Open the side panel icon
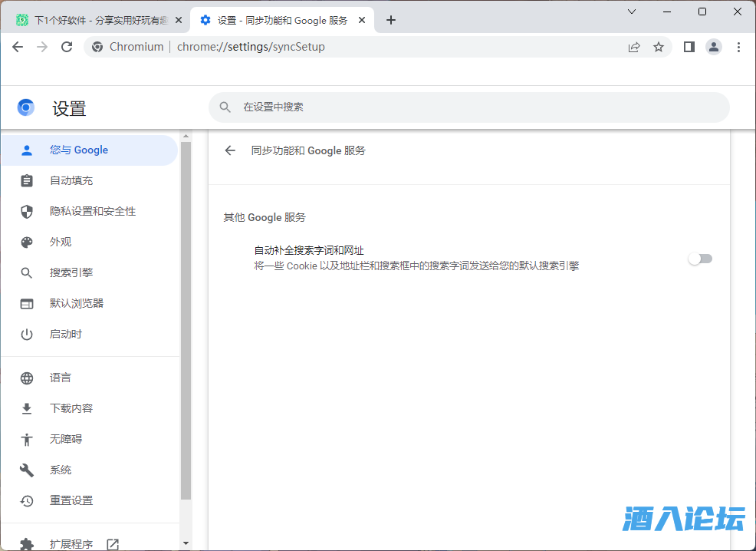 (689, 47)
